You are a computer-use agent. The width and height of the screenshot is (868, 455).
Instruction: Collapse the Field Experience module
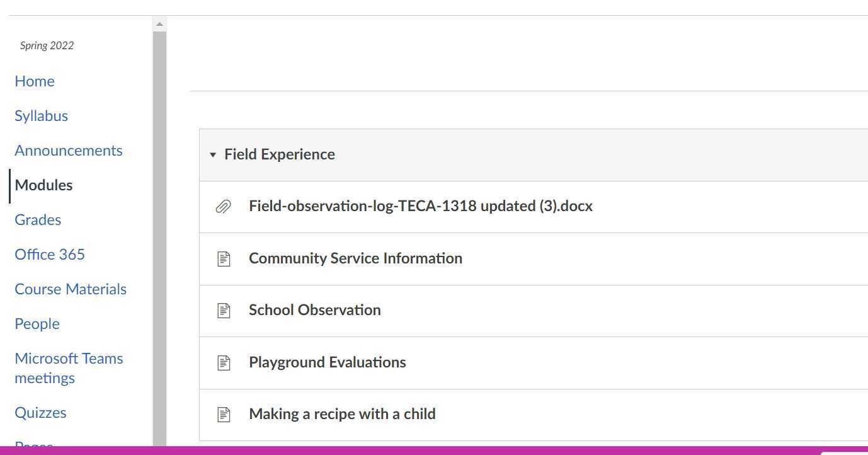coord(213,154)
